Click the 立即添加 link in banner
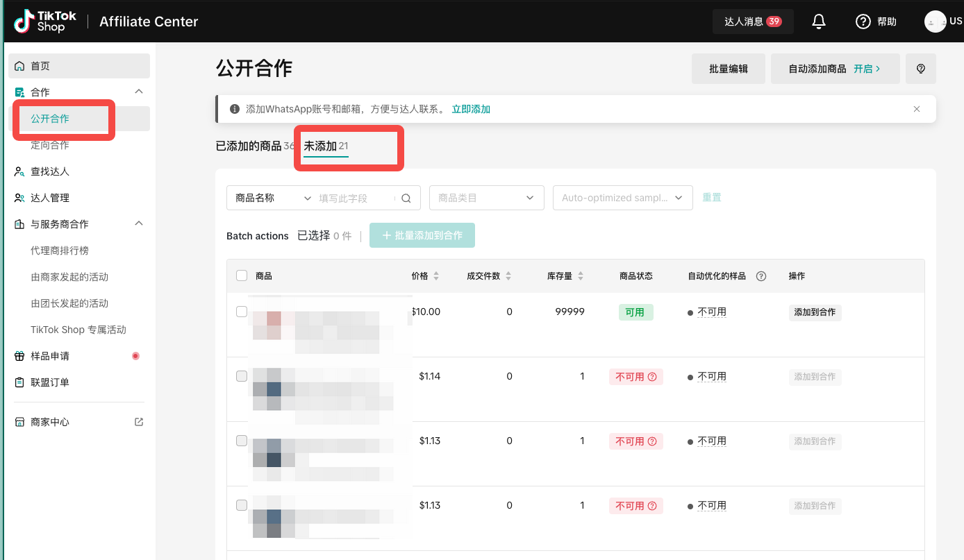 point(471,109)
